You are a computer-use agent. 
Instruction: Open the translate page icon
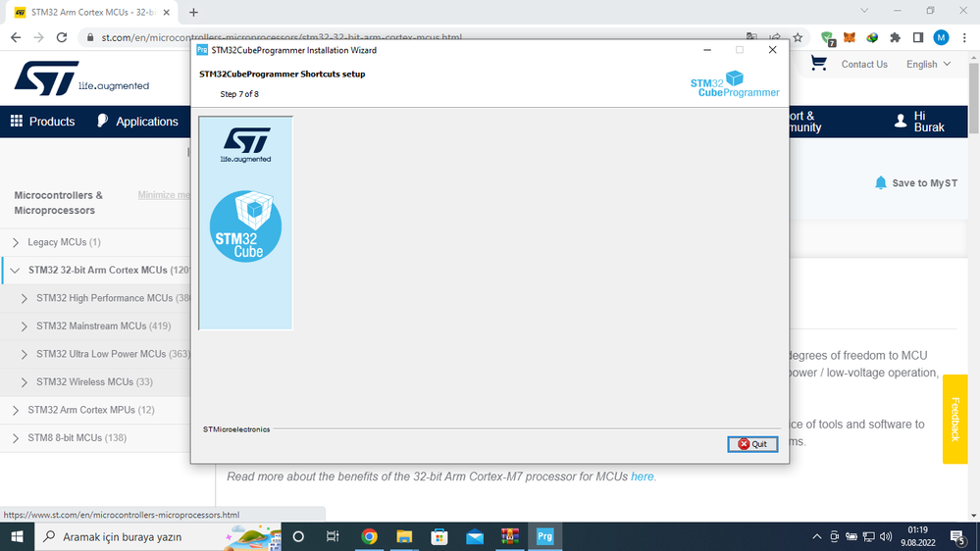pyautogui.click(x=751, y=37)
